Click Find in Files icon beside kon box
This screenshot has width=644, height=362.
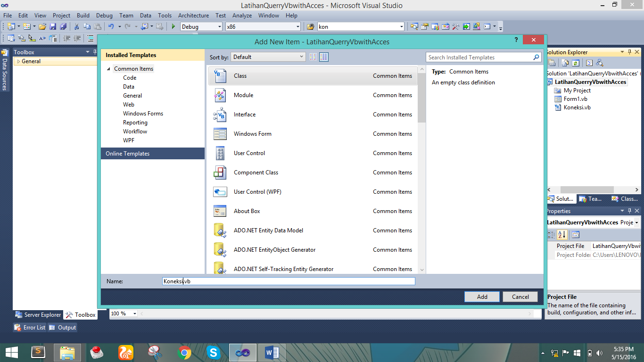click(311, 26)
